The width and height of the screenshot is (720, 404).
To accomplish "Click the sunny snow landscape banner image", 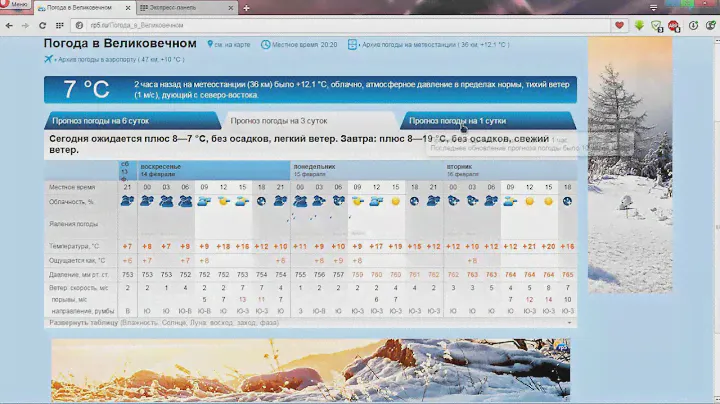I will pyautogui.click(x=310, y=370).
